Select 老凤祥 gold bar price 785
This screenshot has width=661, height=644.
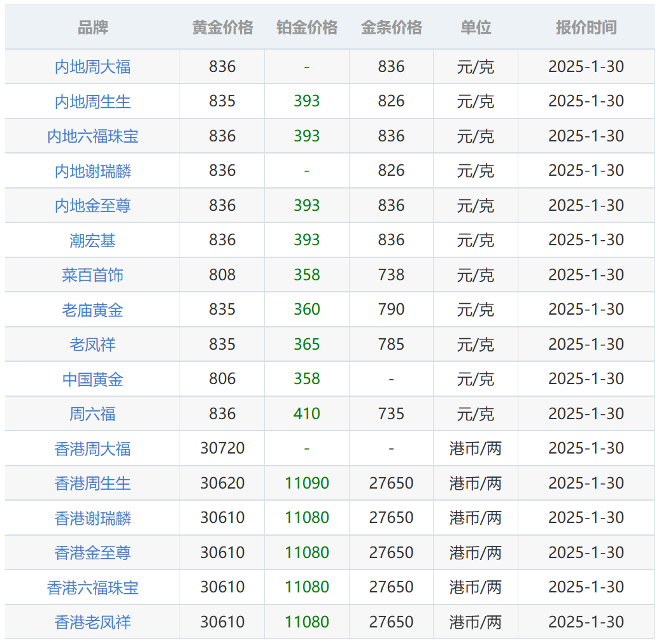(x=391, y=344)
